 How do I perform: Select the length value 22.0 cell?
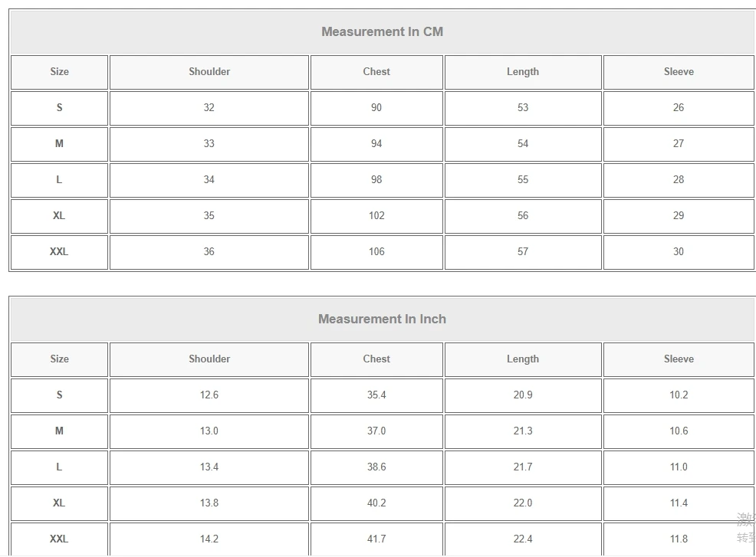click(x=523, y=503)
